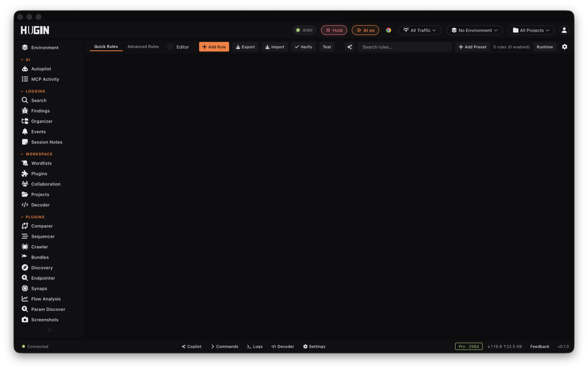Image resolution: width=588 pixels, height=370 pixels.
Task: Click the Comparer icon in sidebar
Action: [x=25, y=226]
